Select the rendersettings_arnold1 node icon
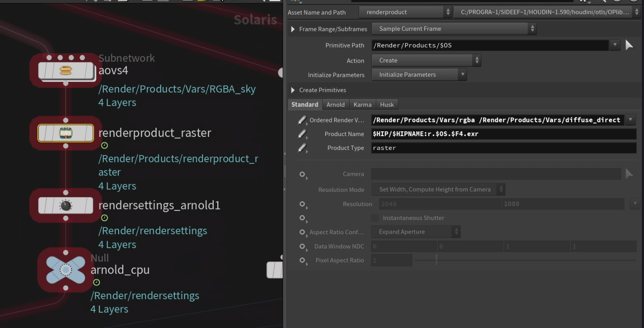This screenshot has height=328, width=644. (x=65, y=205)
